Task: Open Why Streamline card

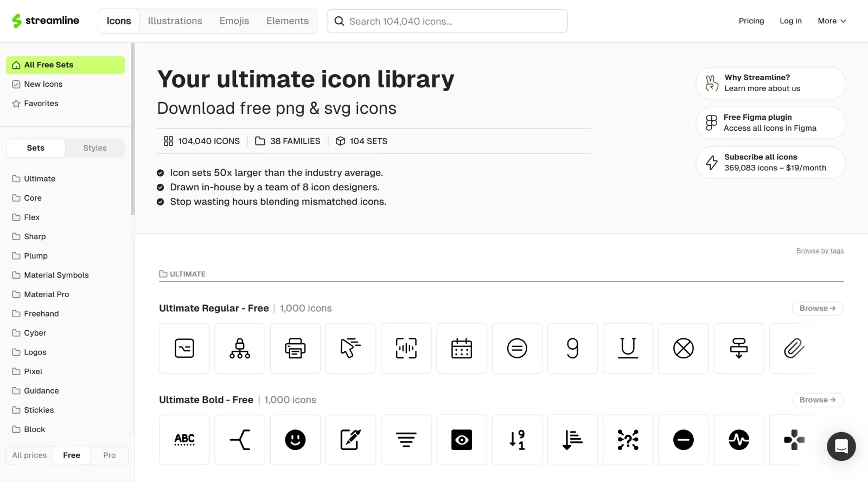Action: point(770,83)
